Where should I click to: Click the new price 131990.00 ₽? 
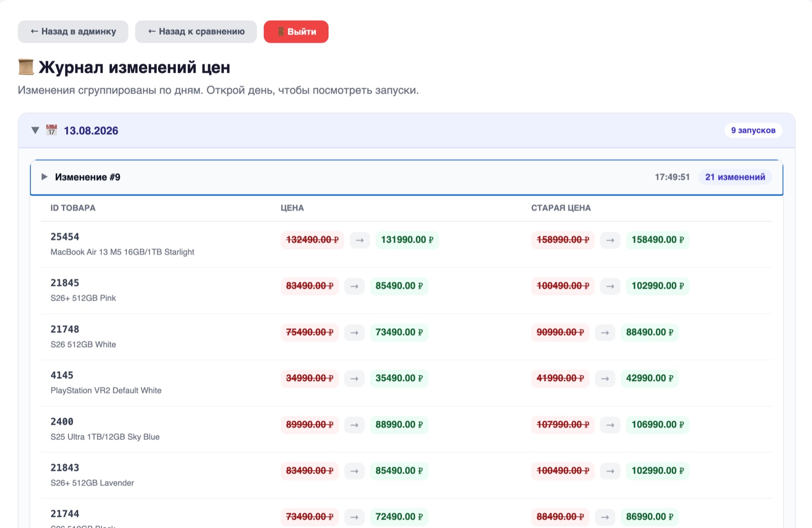(407, 240)
